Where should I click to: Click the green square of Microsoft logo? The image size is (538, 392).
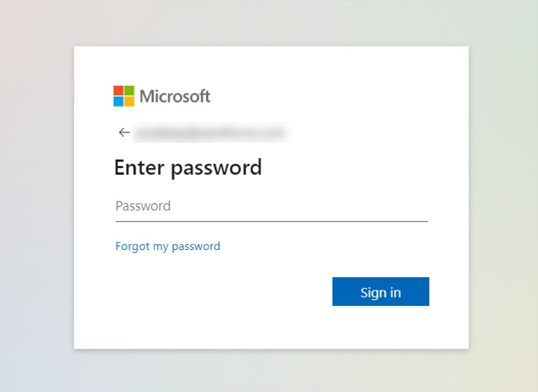click(x=129, y=91)
